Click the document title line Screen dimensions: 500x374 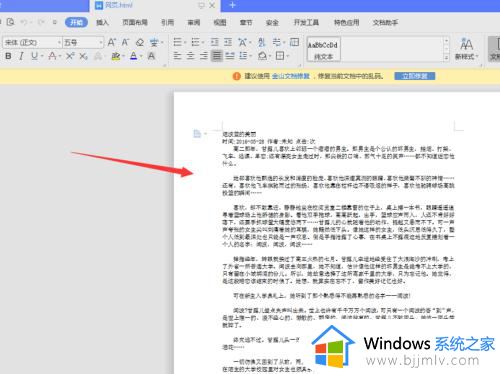pos(239,134)
